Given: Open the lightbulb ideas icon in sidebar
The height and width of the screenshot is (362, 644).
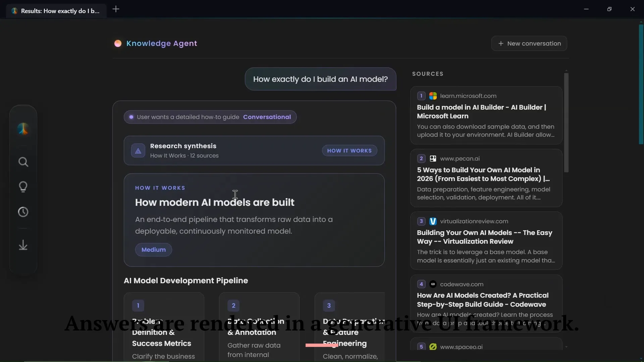Looking at the screenshot, I should 23,187.
